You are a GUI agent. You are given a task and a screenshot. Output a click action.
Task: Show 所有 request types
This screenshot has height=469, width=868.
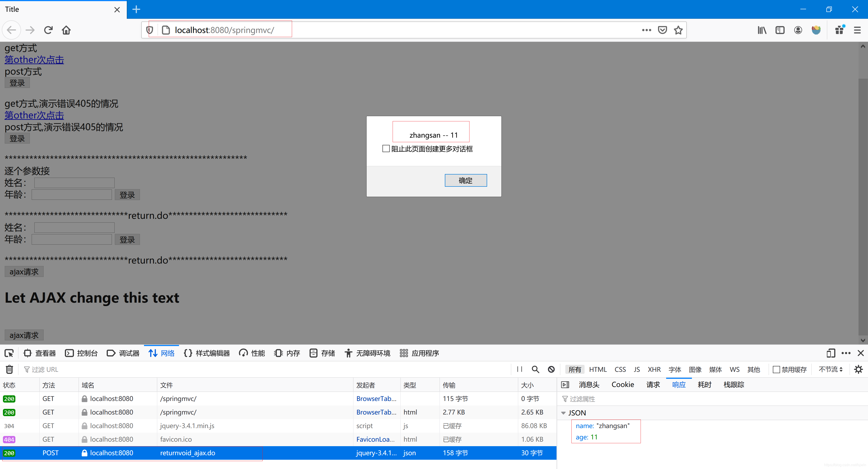tap(575, 370)
